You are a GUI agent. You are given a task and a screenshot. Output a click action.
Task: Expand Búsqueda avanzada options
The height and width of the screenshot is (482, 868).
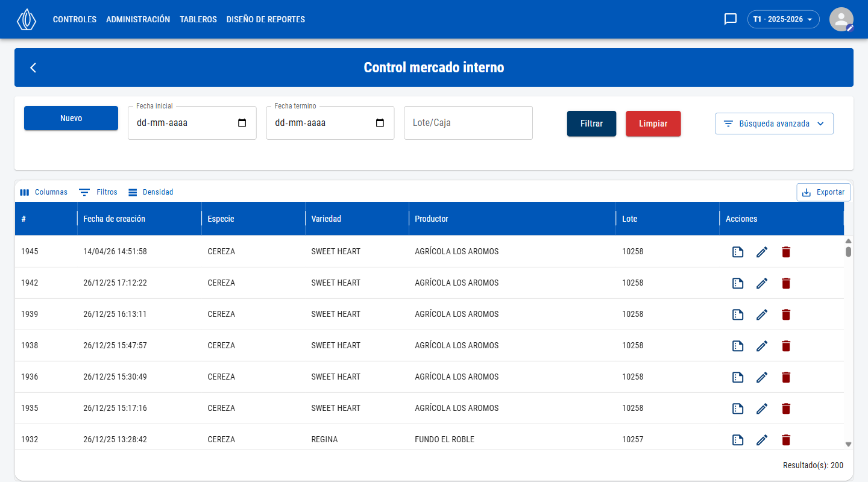pyautogui.click(x=774, y=124)
